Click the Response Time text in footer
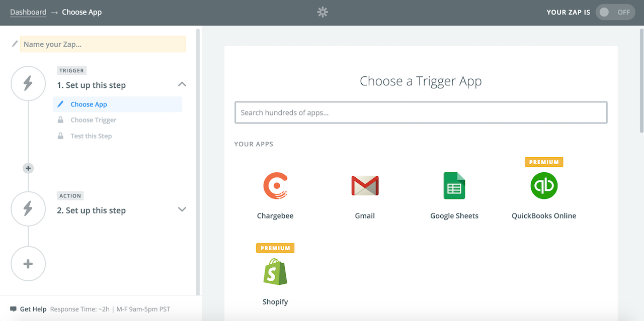The image size is (644, 321). (x=110, y=309)
